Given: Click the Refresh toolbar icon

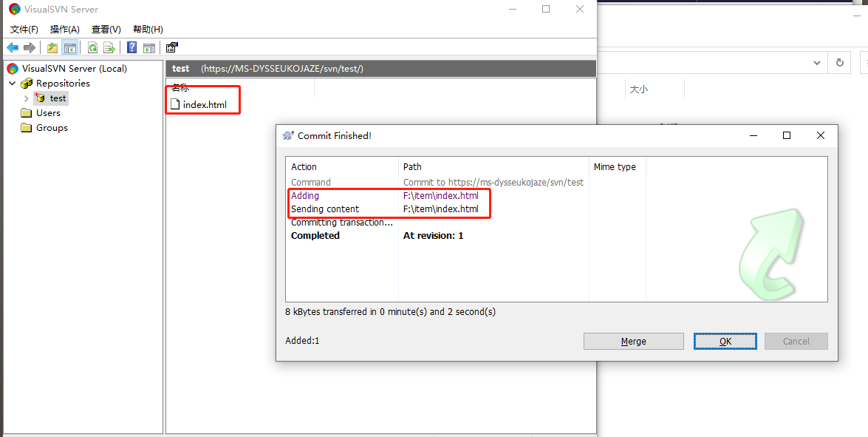Looking at the screenshot, I should (x=93, y=48).
